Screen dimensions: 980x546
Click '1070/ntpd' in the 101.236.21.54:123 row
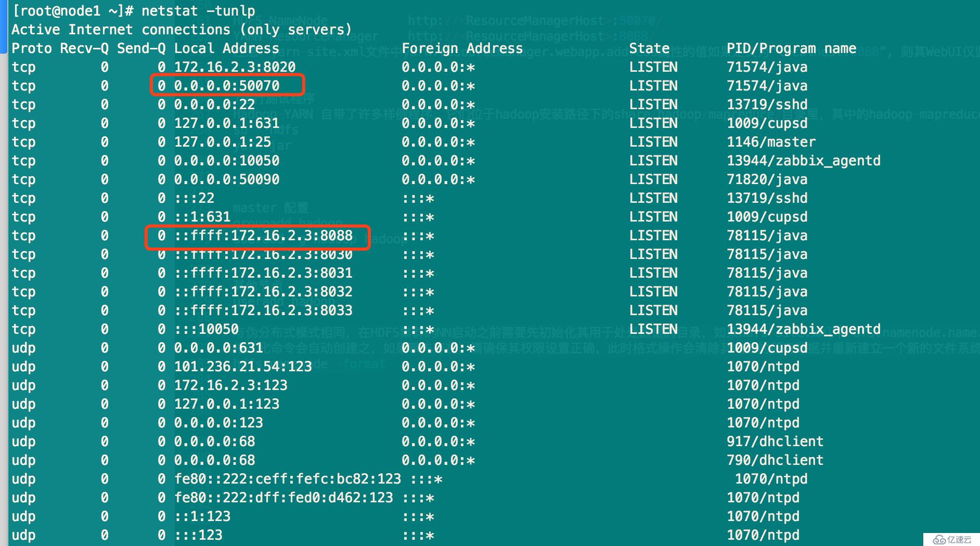tap(763, 367)
